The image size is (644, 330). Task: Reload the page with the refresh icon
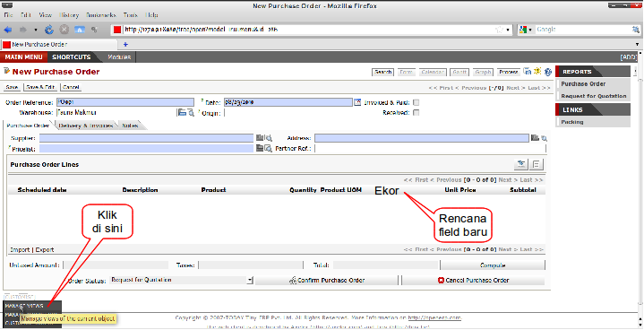(x=49, y=30)
